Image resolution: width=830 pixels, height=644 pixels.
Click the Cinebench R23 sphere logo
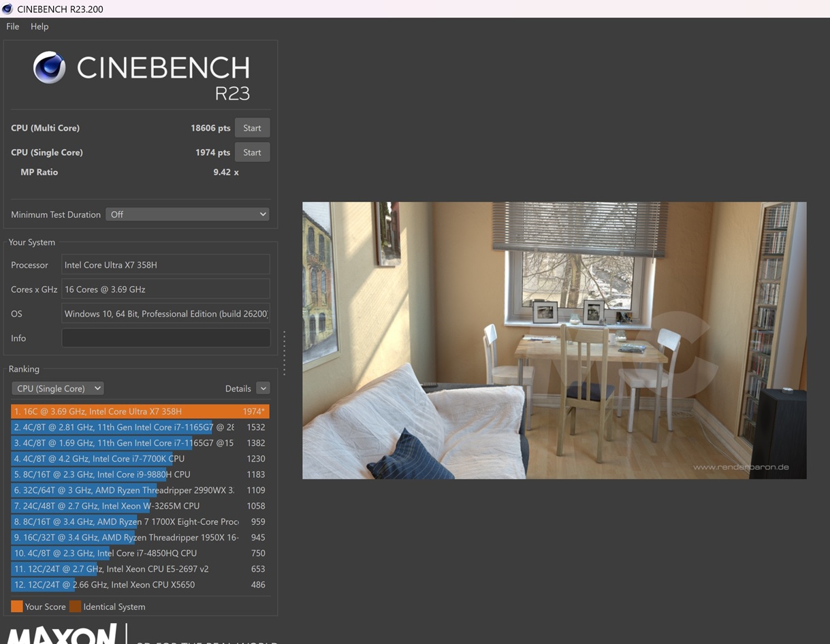tap(49, 67)
